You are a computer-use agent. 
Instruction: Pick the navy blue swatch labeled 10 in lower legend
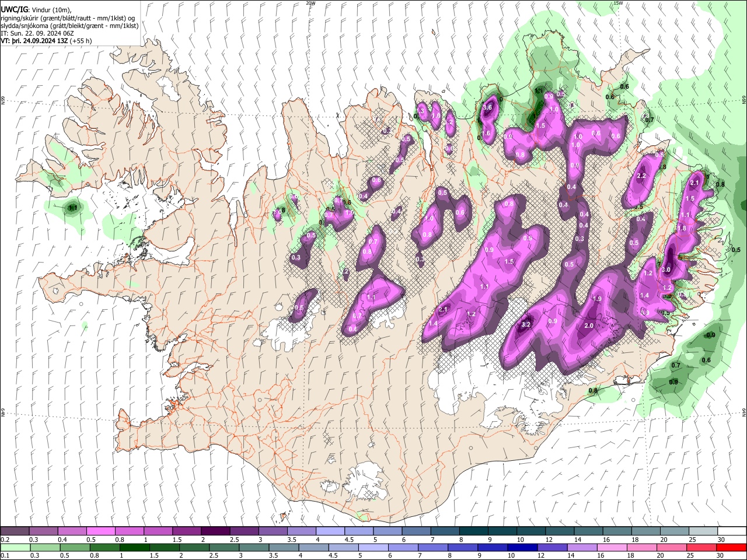(522, 548)
